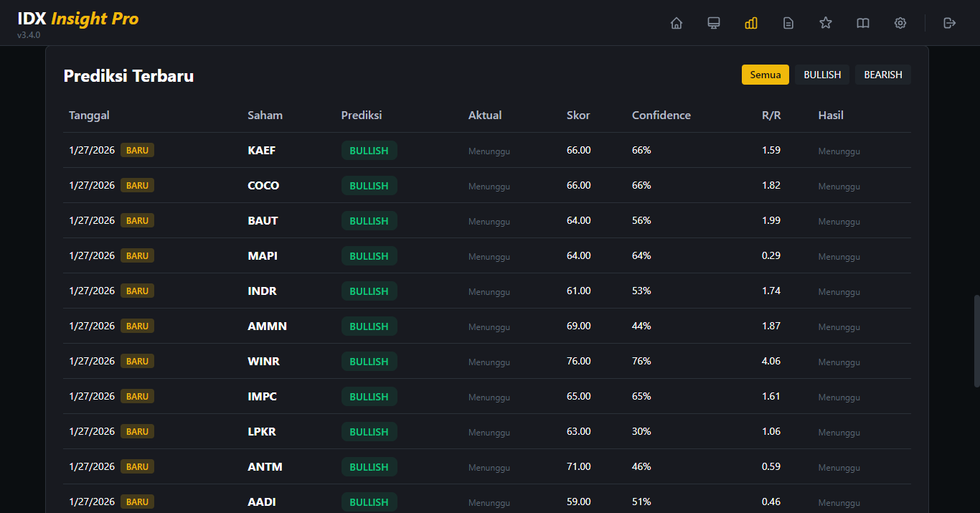Image resolution: width=980 pixels, height=513 pixels.
Task: Filter predictions by BEARISH
Action: [883, 75]
